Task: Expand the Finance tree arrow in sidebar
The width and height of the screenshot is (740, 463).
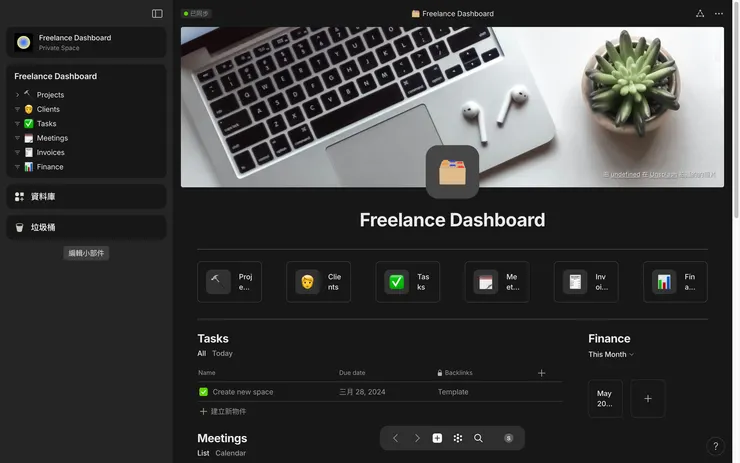Action: (17, 167)
